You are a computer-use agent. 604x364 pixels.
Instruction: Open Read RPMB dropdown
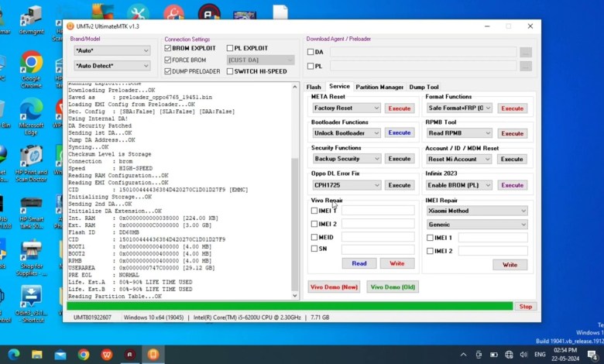[459, 133]
